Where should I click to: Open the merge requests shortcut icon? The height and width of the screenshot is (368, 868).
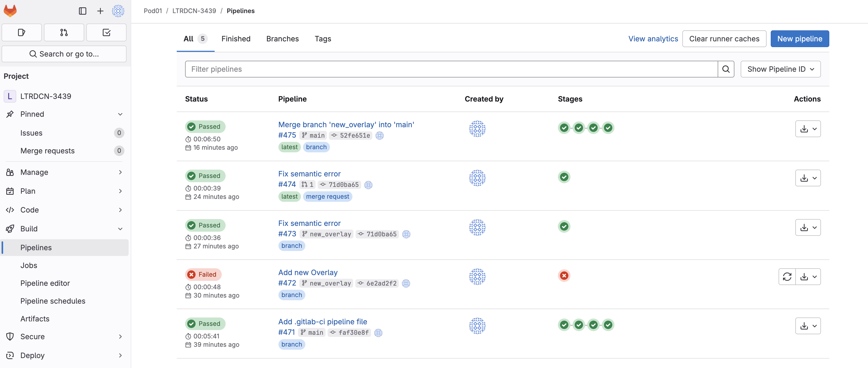point(64,32)
